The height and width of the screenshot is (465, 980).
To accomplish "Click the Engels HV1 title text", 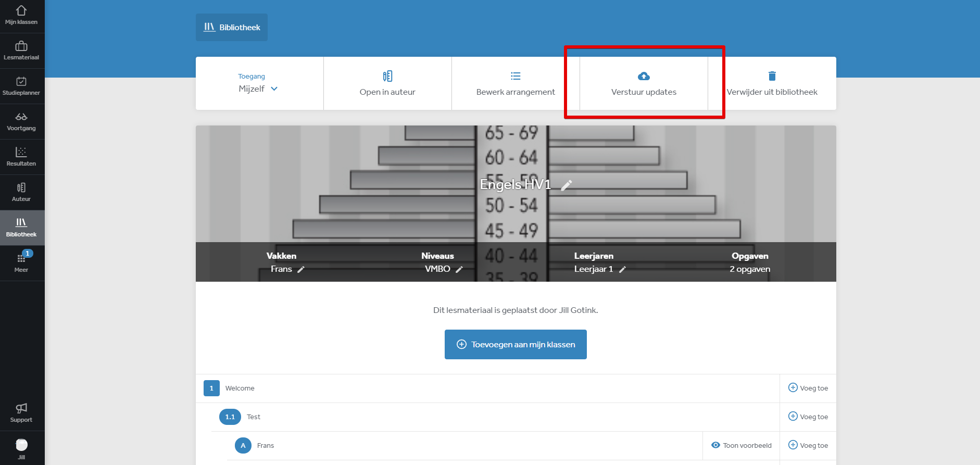I will point(515,185).
